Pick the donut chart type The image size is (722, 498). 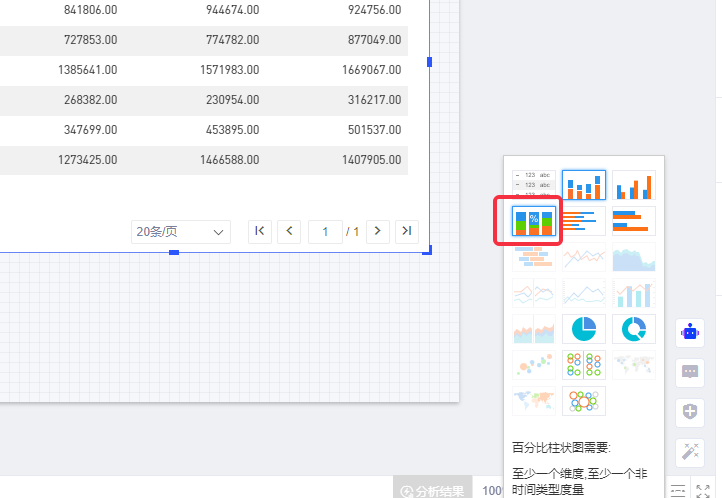point(634,328)
